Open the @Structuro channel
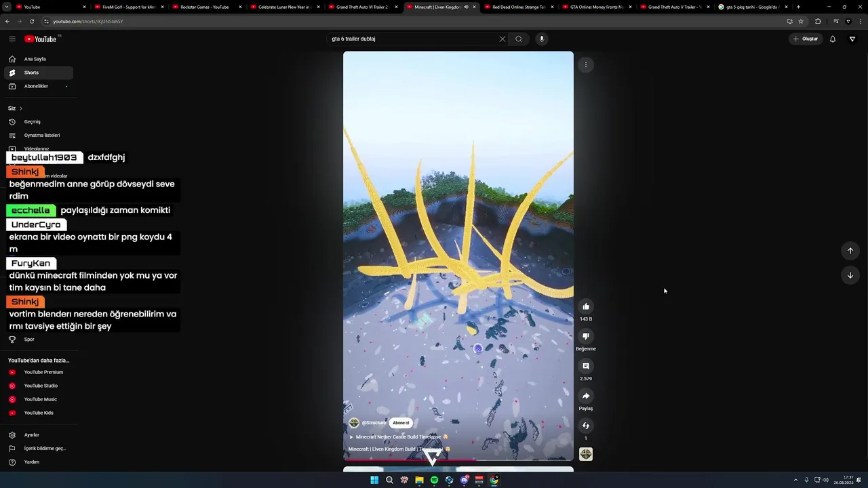The width and height of the screenshot is (868, 488). (374, 423)
